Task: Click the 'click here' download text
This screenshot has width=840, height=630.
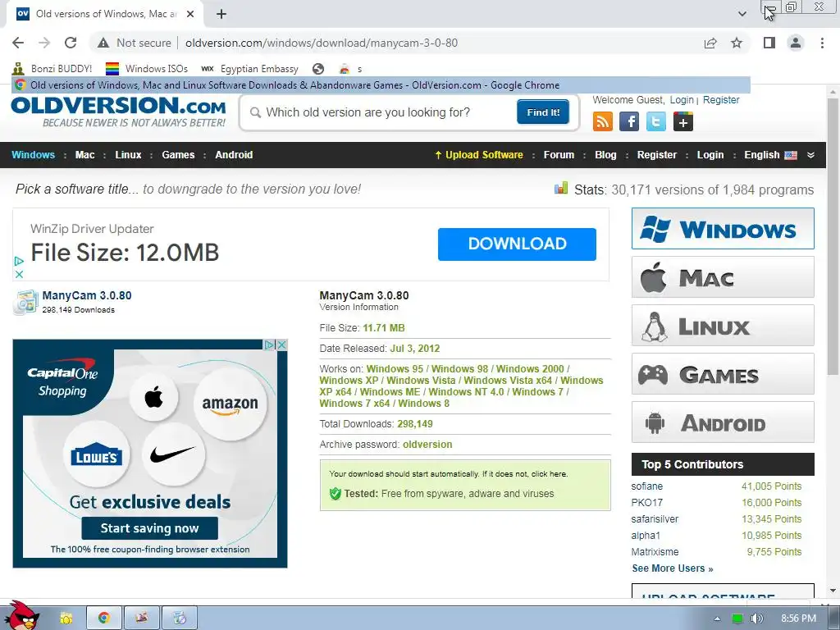Action: tap(549, 474)
